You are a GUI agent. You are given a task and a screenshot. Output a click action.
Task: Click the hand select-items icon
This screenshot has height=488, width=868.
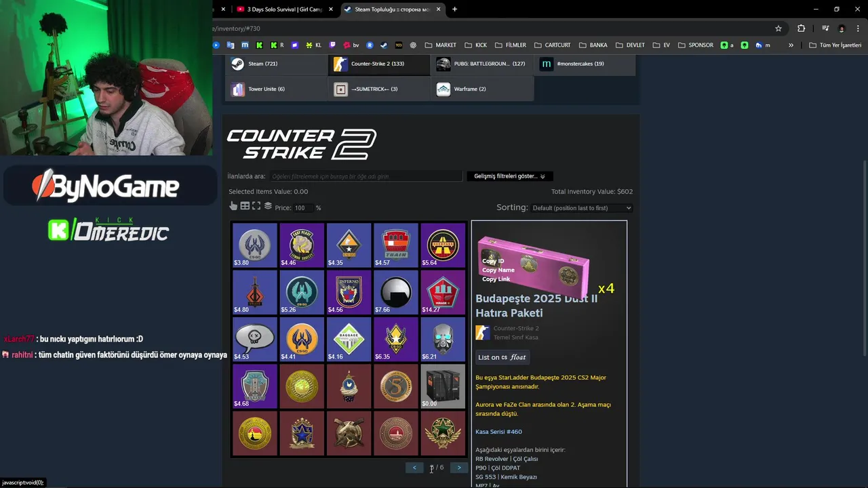tap(233, 206)
